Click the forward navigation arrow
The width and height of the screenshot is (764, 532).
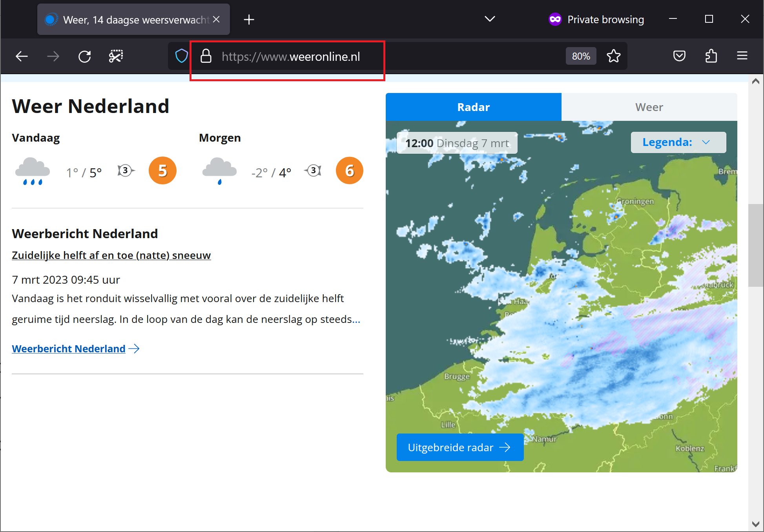[x=53, y=56]
